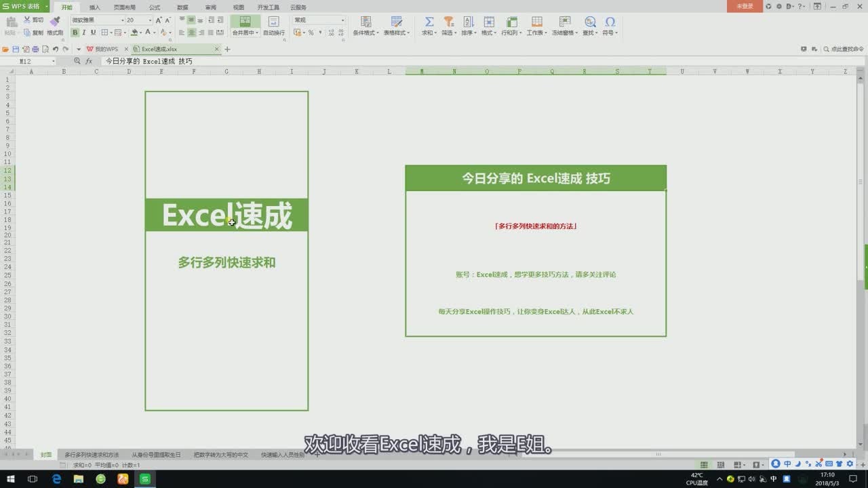
Task: Open the Windows Start menu
Action: pyautogui.click(x=11, y=479)
